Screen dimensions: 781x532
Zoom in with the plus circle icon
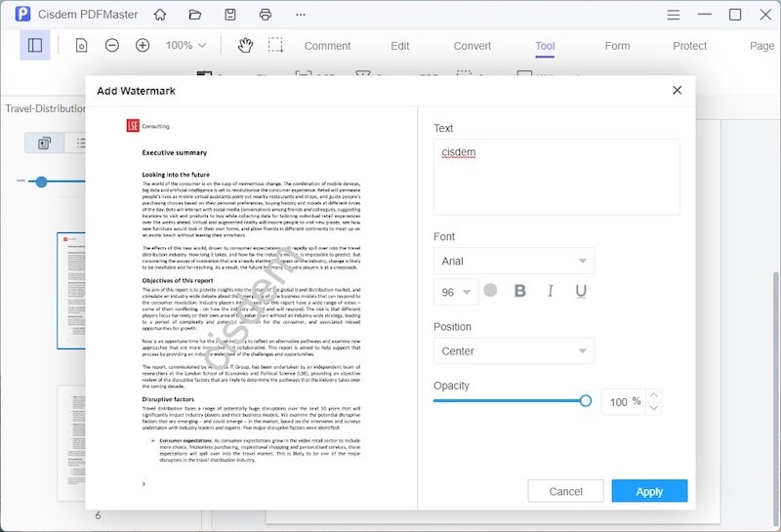click(x=143, y=45)
